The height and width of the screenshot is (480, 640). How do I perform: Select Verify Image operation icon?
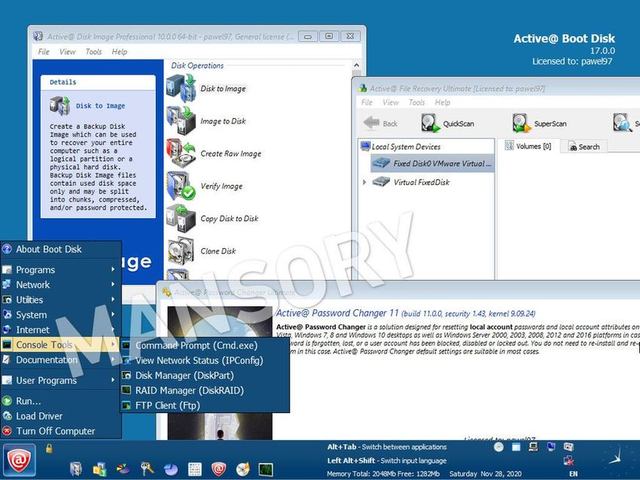[x=181, y=186]
